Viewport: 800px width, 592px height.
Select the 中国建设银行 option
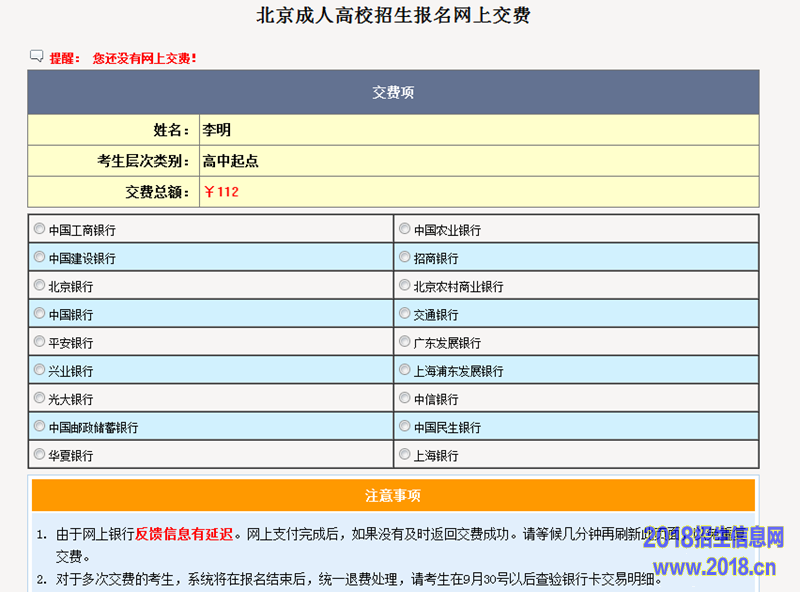tap(40, 257)
